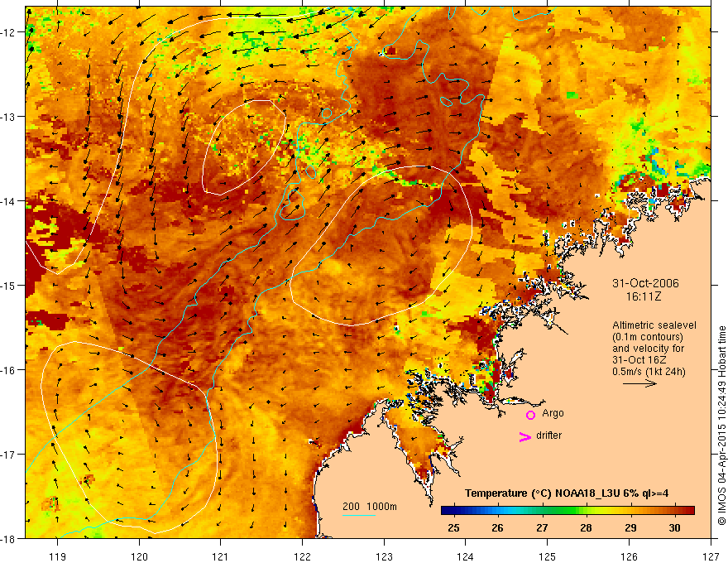Click the latitude axis label -12
Viewport: 728px width, 563px height.
coord(8,32)
